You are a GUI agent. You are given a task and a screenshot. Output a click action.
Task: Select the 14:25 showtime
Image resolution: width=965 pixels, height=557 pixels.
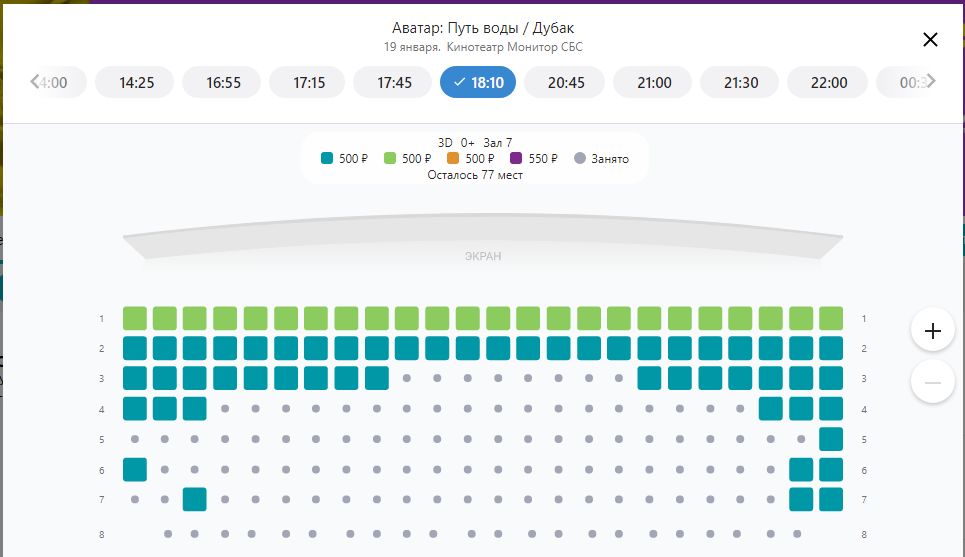click(x=136, y=83)
